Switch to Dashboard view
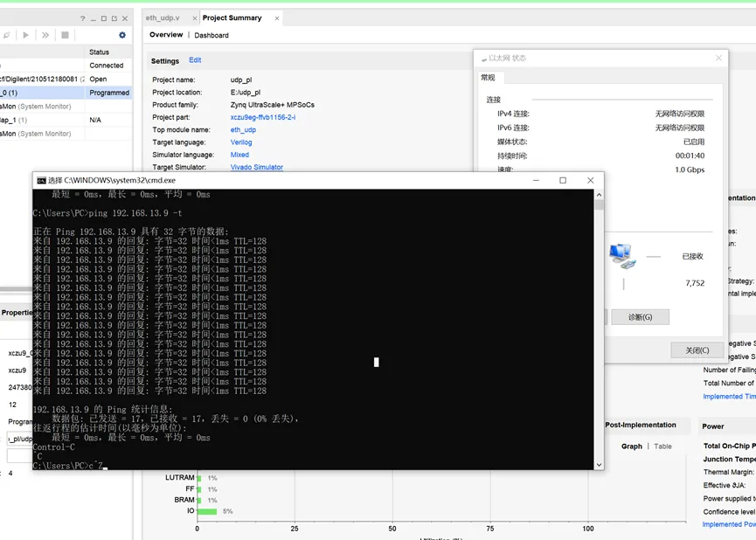The width and height of the screenshot is (756, 540). 212,35
